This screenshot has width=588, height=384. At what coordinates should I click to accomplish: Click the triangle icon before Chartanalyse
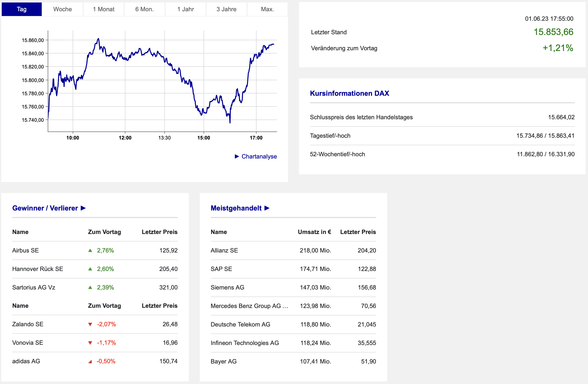click(237, 156)
